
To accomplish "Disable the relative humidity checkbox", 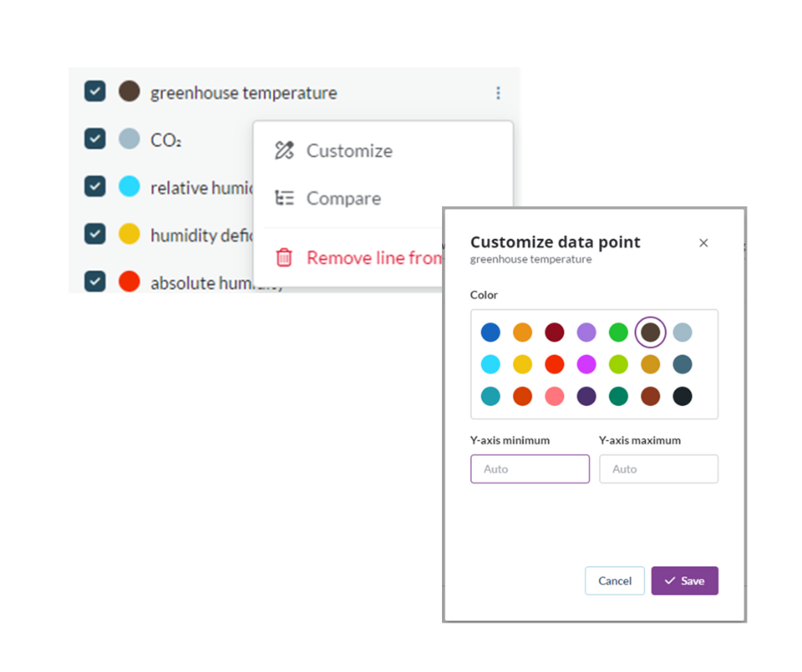I will click(x=95, y=187).
